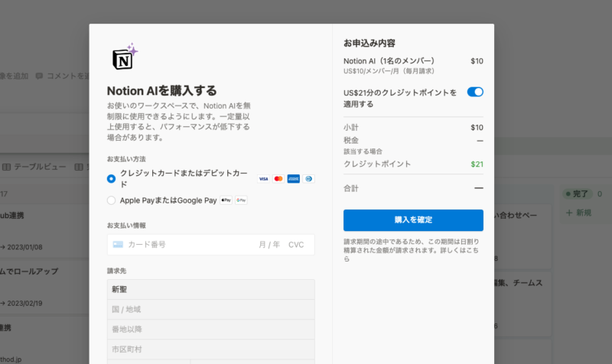
Task: Click the Visa card icon
Action: pos(263,179)
